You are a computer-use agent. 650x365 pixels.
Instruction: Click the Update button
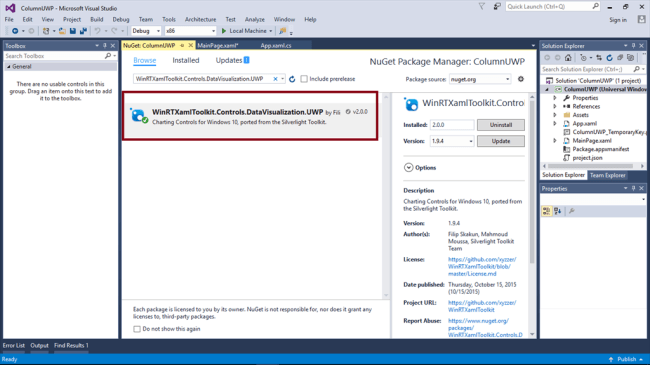point(501,141)
